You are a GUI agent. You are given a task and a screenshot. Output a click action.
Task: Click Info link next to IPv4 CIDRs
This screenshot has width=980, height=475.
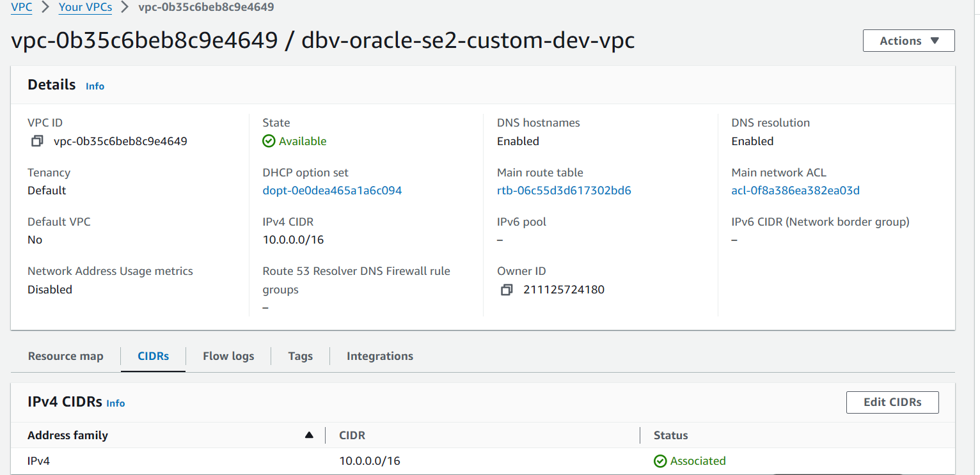tap(116, 403)
